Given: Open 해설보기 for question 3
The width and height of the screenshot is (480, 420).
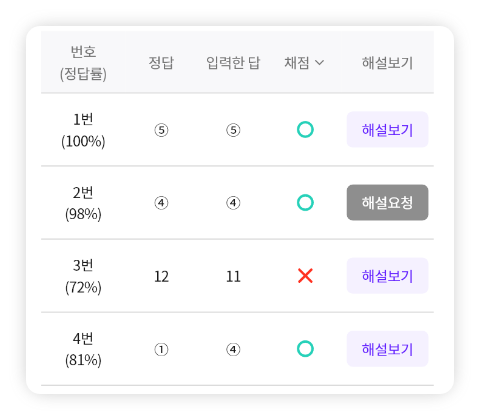Looking at the screenshot, I should pos(387,276).
